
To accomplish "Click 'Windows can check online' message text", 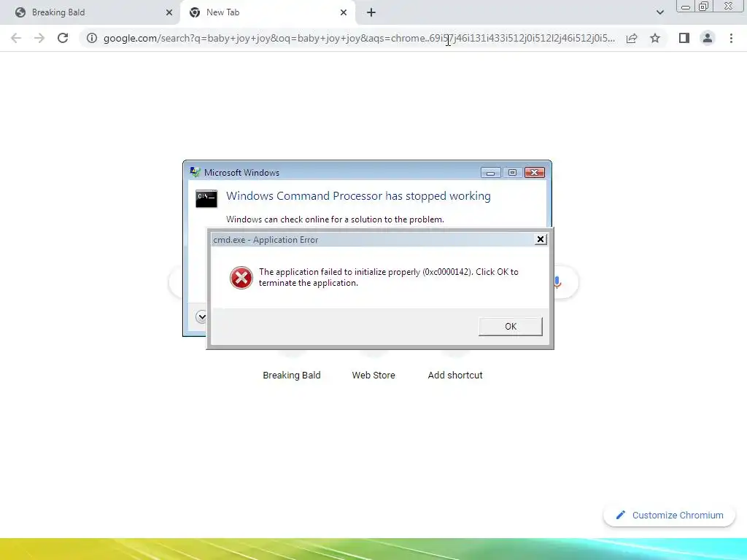I will point(335,219).
